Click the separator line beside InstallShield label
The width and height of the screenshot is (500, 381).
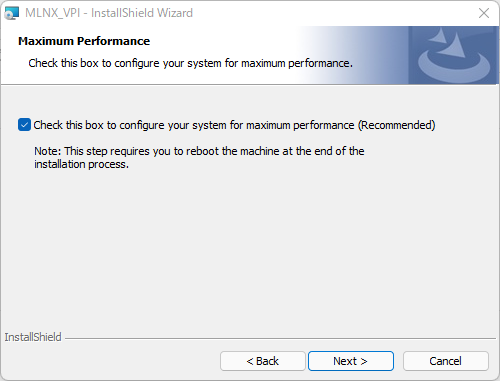280,339
